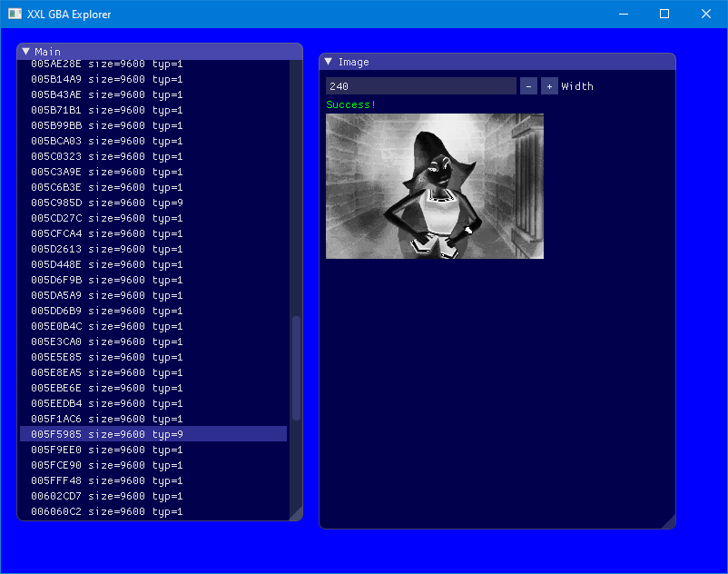Click the Width input field showing 240
Image resolution: width=728 pixels, height=574 pixels.
point(420,86)
